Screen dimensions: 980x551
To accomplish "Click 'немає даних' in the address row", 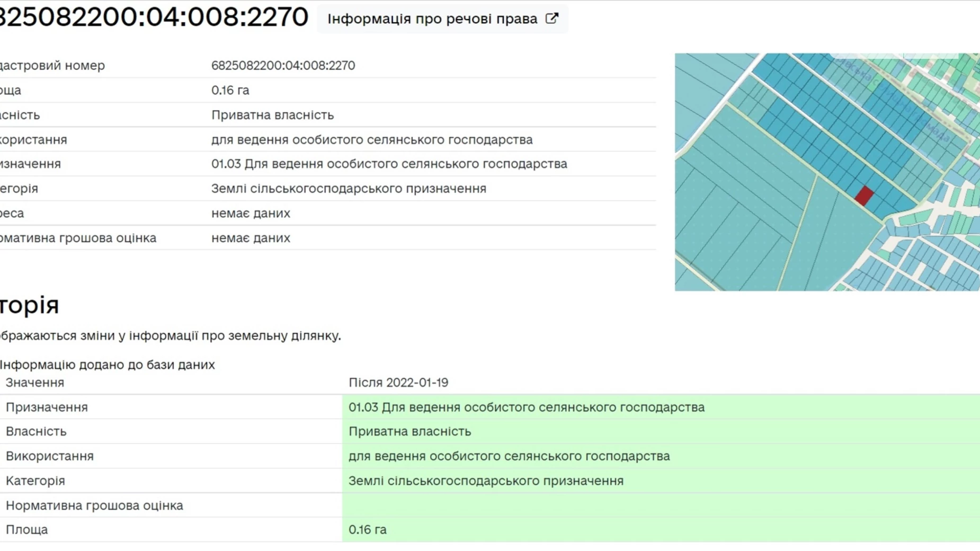I will (x=251, y=213).
